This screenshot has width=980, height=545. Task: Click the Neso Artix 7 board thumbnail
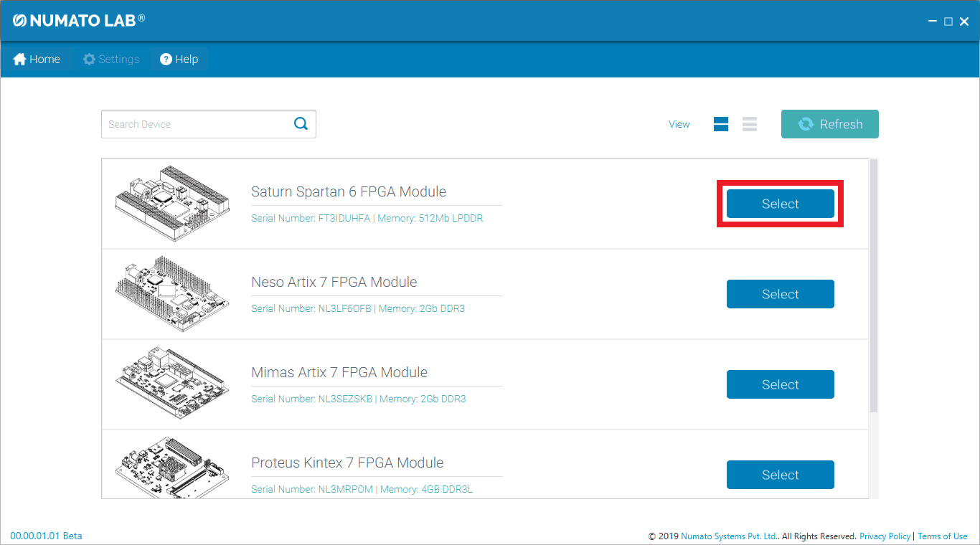pyautogui.click(x=172, y=294)
